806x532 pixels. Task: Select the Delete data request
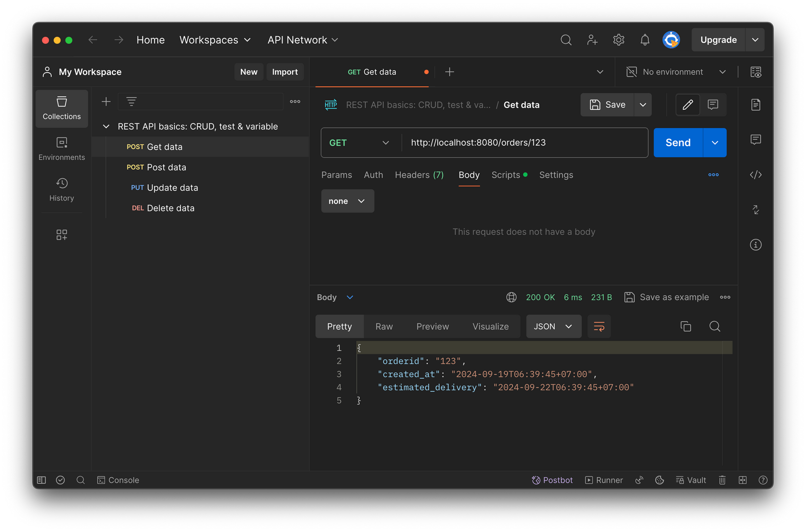point(170,208)
